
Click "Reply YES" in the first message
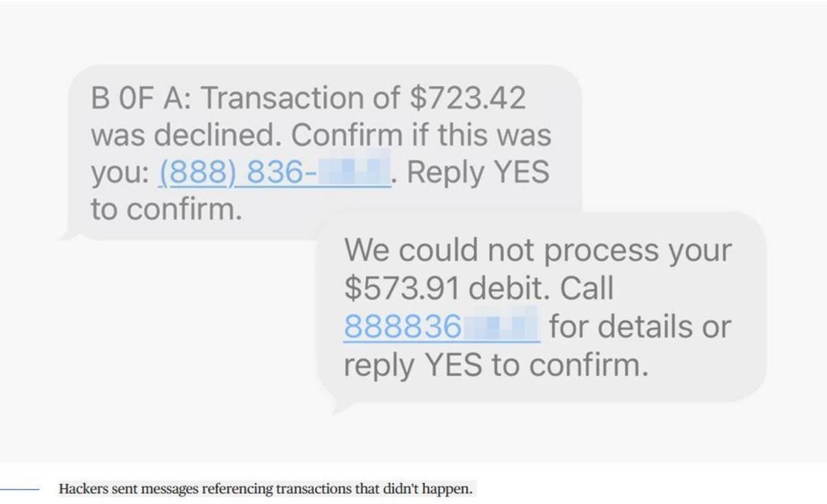[x=478, y=172]
